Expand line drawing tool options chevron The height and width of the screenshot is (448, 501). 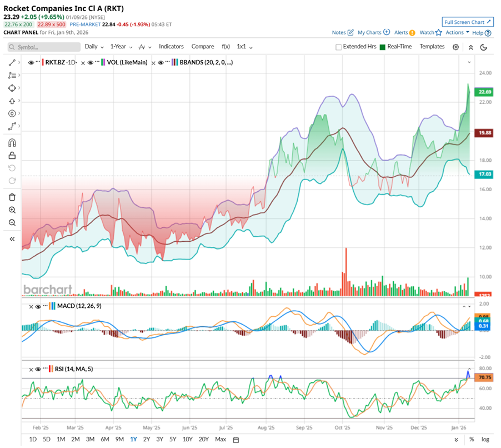point(19,62)
